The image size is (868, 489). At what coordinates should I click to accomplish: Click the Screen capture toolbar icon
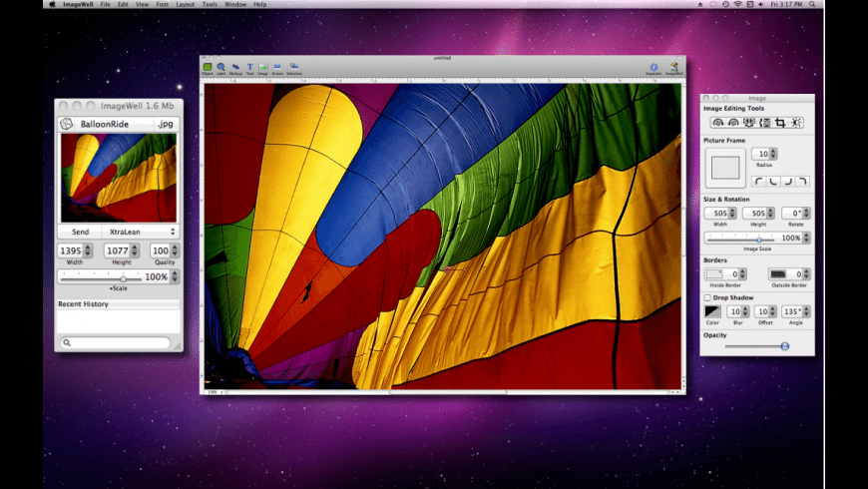coord(277,67)
